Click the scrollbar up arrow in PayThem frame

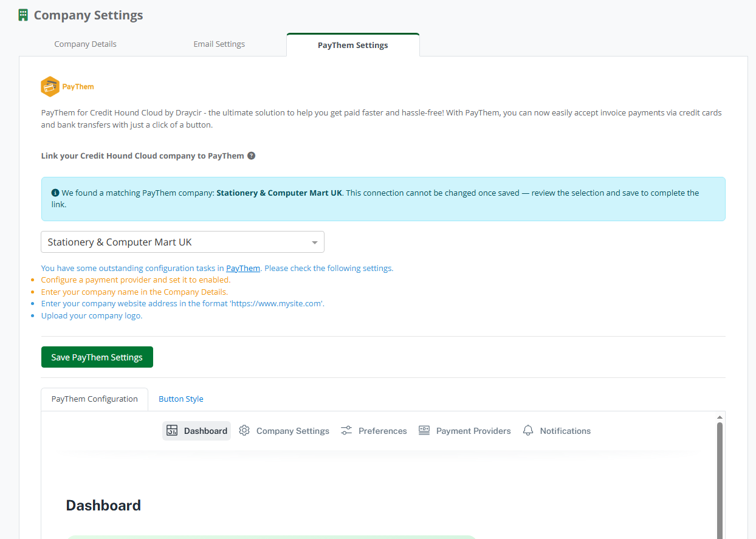click(x=720, y=417)
